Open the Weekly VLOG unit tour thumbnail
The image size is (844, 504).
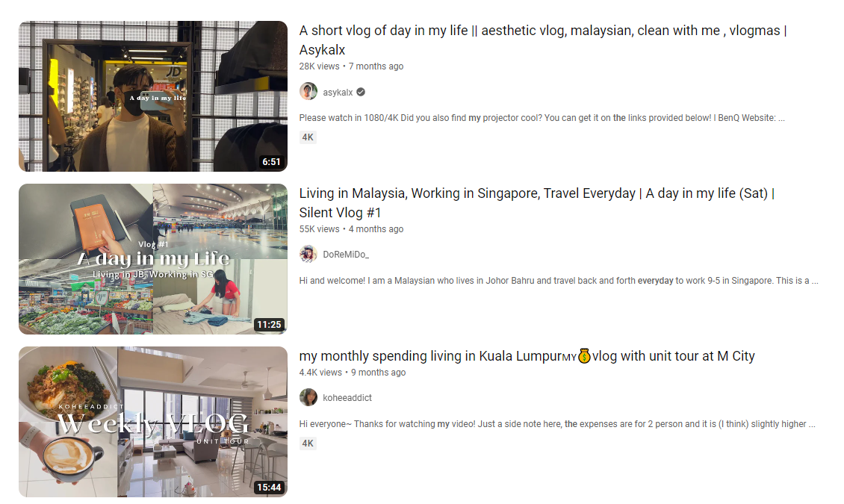click(153, 422)
